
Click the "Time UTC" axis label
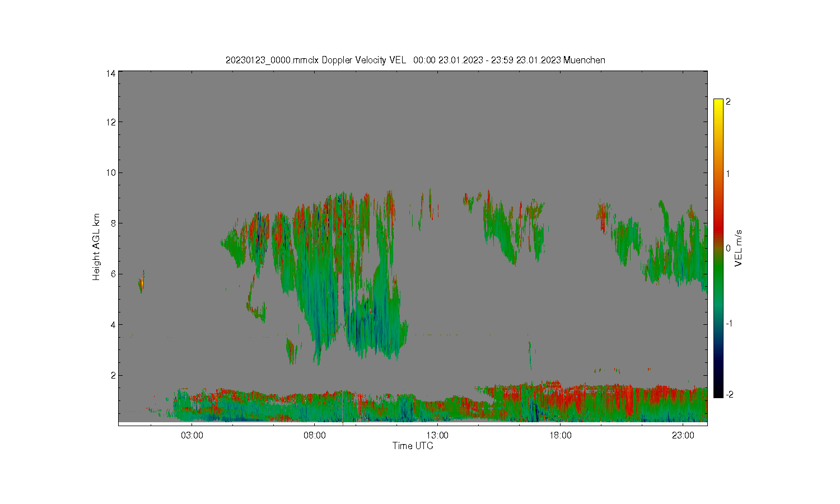pos(413,446)
